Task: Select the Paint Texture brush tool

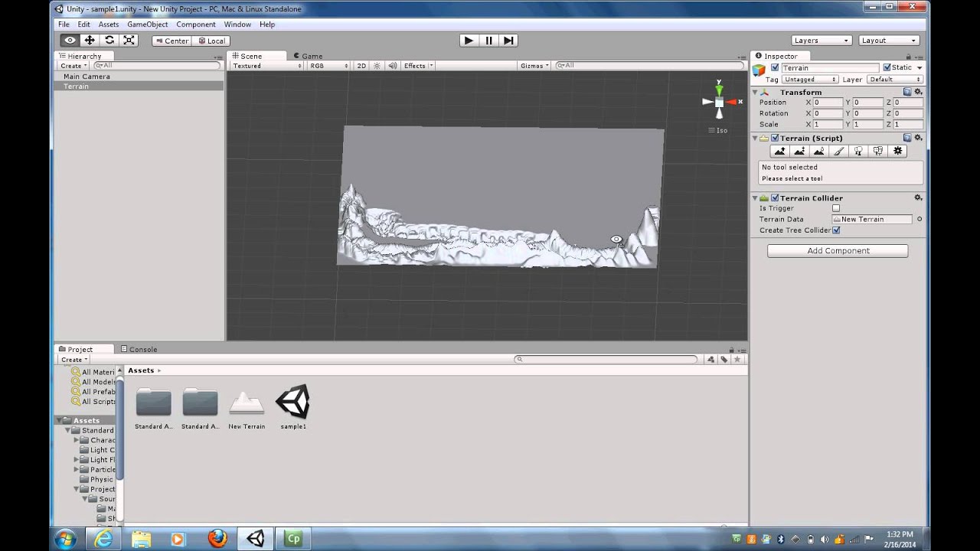Action: 839,152
